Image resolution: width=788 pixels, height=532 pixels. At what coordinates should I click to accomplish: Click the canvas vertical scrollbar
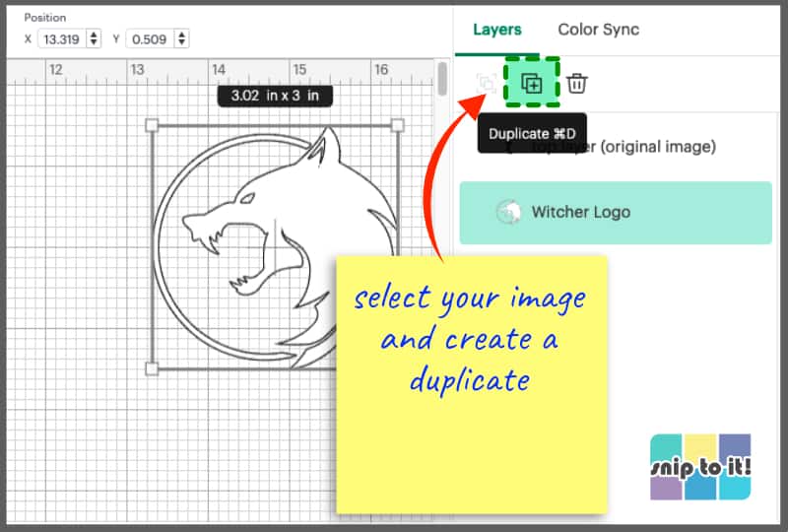click(x=442, y=79)
